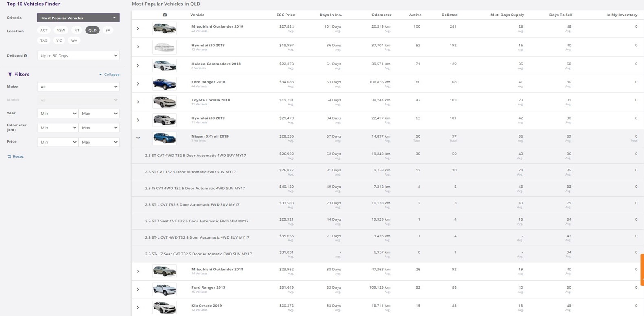This screenshot has width=644, height=316.
Task: Expand the Toyota Corolla 2018 row
Action: [138, 102]
